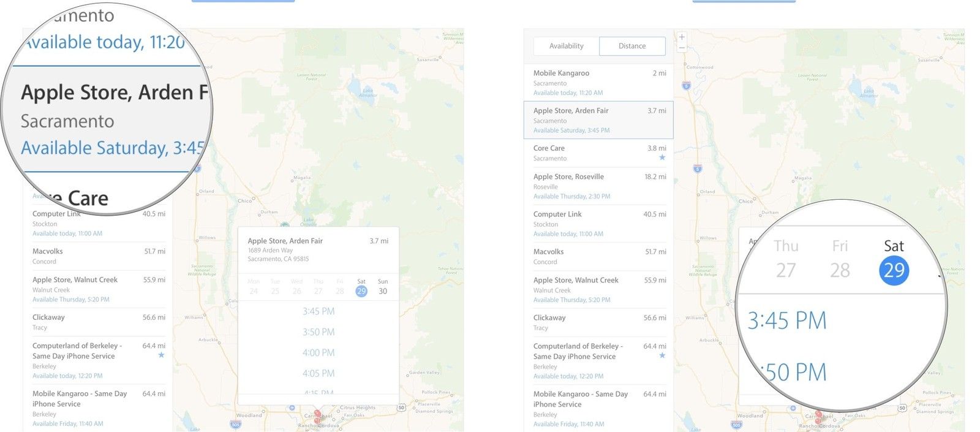The height and width of the screenshot is (432, 980).
Task: Zoom in on the map
Action: pyautogui.click(x=682, y=37)
